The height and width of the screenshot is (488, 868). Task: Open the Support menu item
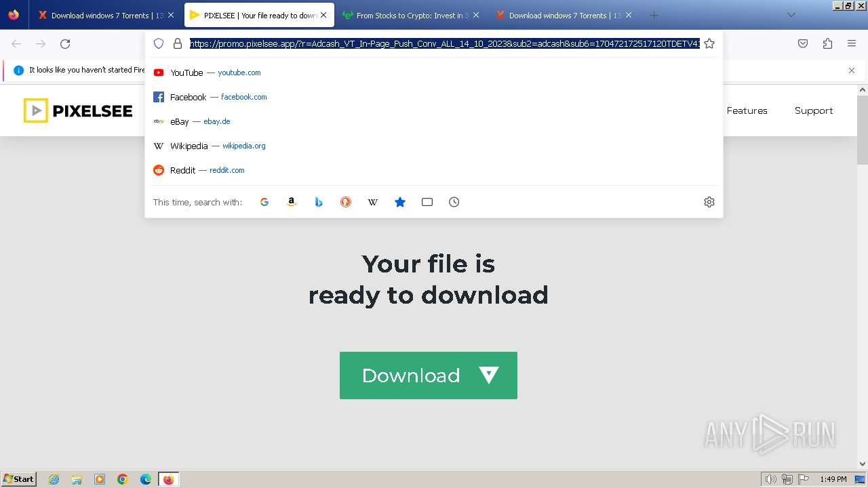(814, 110)
